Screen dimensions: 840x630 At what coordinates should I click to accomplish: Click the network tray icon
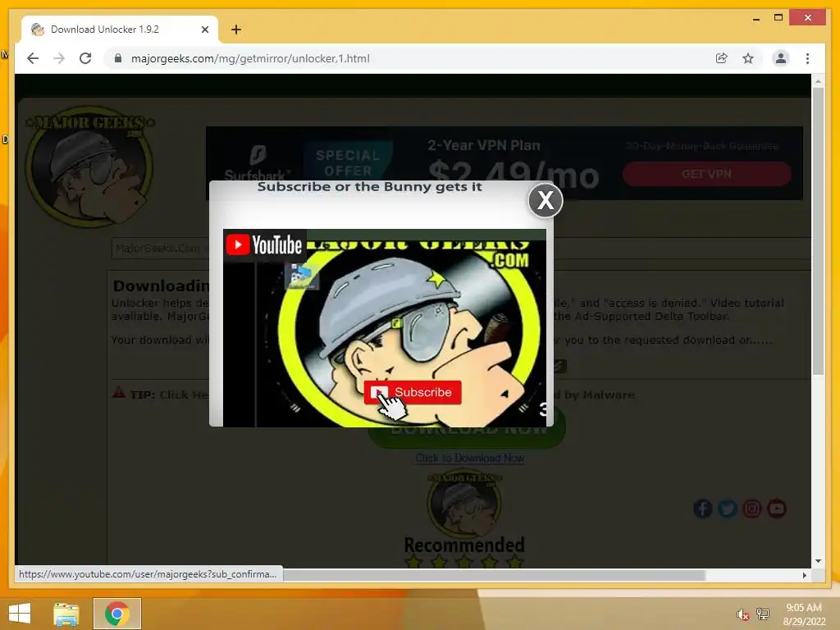click(762, 614)
